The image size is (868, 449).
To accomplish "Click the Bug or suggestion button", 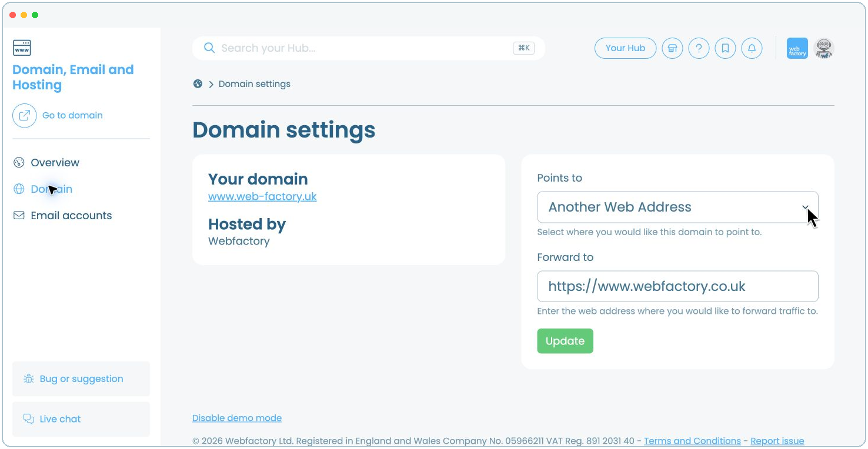I will pos(81,379).
